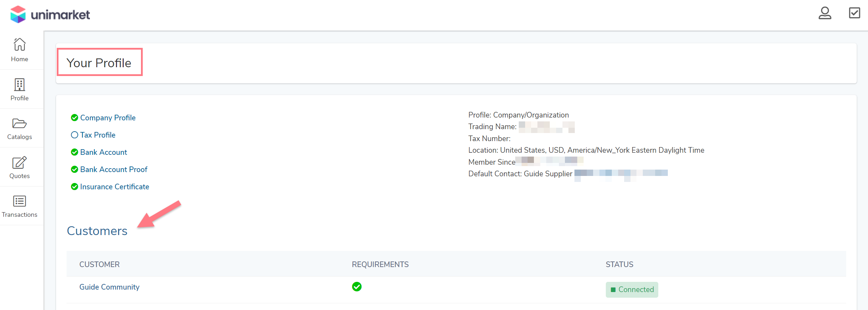The height and width of the screenshot is (310, 868).
Task: Open Transactions list in sidebar
Action: point(19,206)
